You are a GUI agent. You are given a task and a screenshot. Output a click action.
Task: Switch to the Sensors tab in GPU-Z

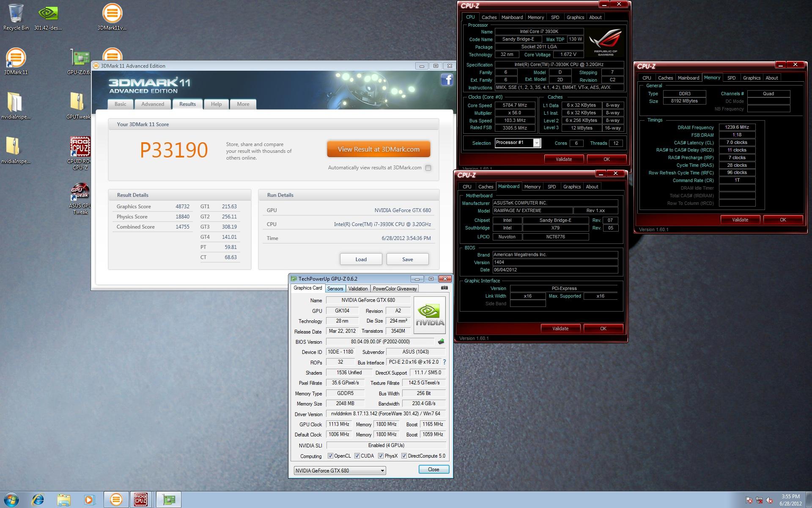(335, 288)
